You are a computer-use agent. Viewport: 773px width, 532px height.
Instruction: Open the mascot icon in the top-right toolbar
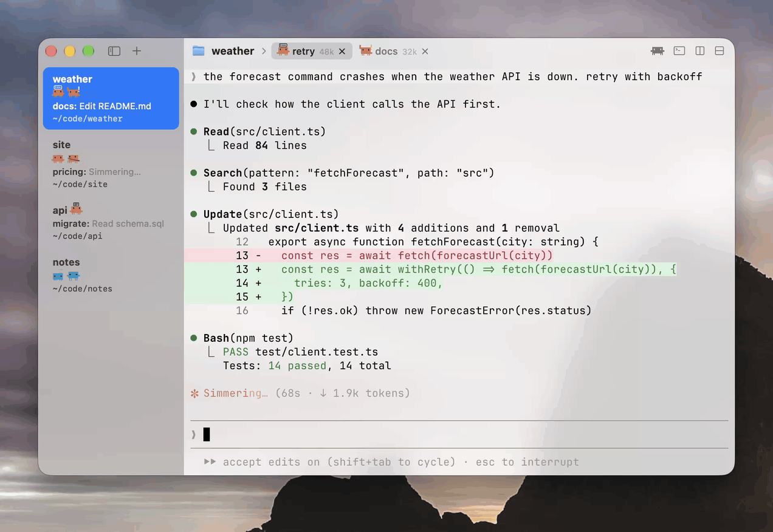pyautogui.click(x=658, y=51)
